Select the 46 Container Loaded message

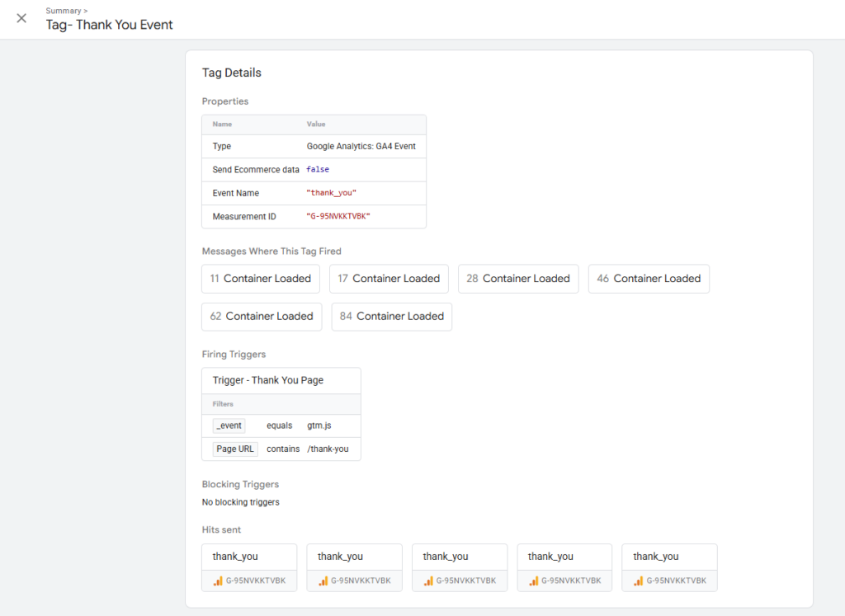click(649, 279)
